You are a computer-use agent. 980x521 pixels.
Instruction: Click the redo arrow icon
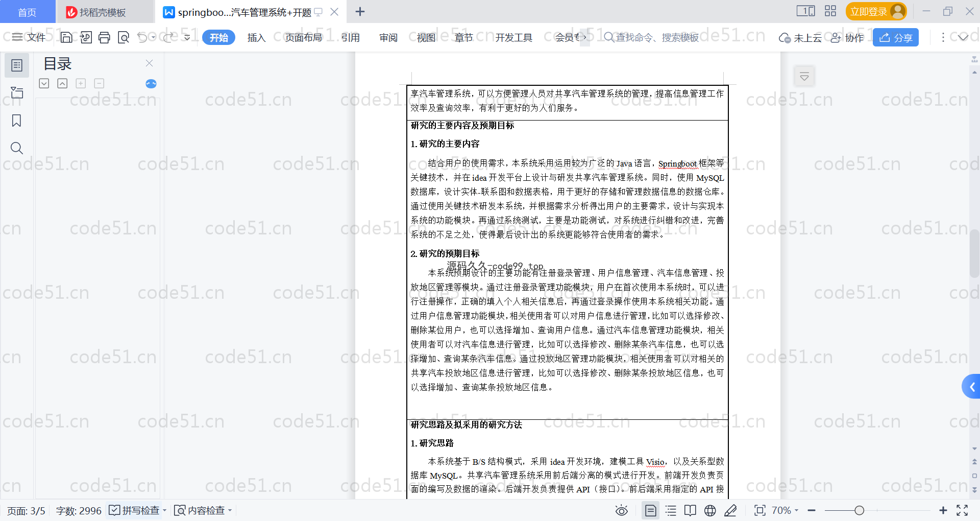click(x=169, y=37)
